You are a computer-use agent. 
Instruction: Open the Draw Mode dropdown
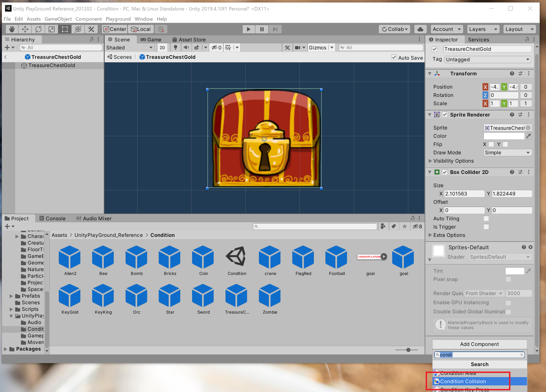(x=507, y=153)
